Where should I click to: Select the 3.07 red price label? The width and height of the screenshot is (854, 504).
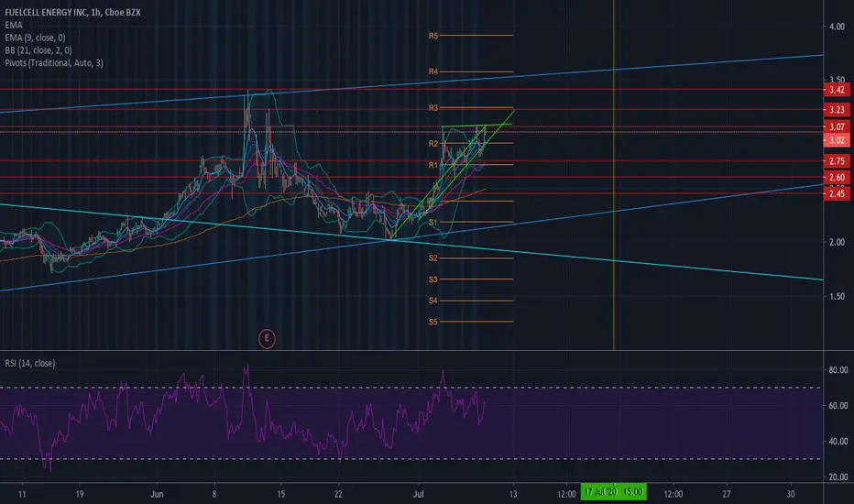tap(837, 127)
